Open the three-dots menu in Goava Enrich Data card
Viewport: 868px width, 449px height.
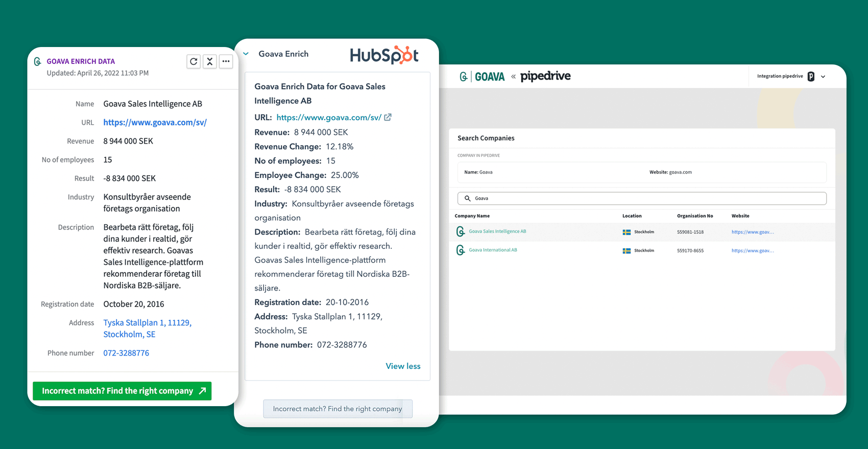tap(226, 61)
